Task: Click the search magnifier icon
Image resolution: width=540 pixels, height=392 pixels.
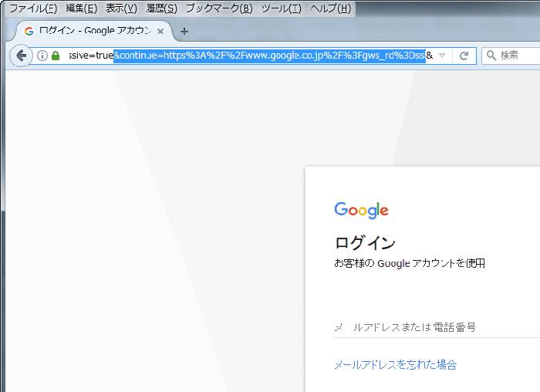Action: pyautogui.click(x=491, y=55)
